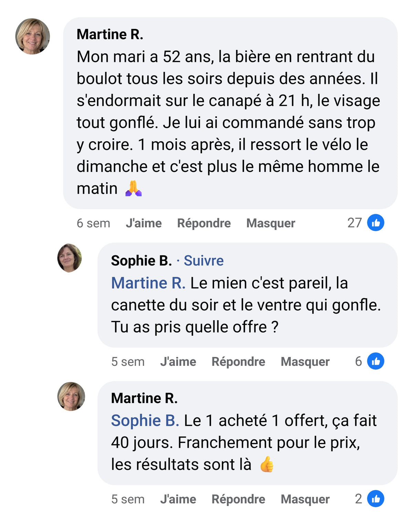The image size is (413, 532).
Task: Click Répondre under Martine R.'s last reply
Action: 238,499
